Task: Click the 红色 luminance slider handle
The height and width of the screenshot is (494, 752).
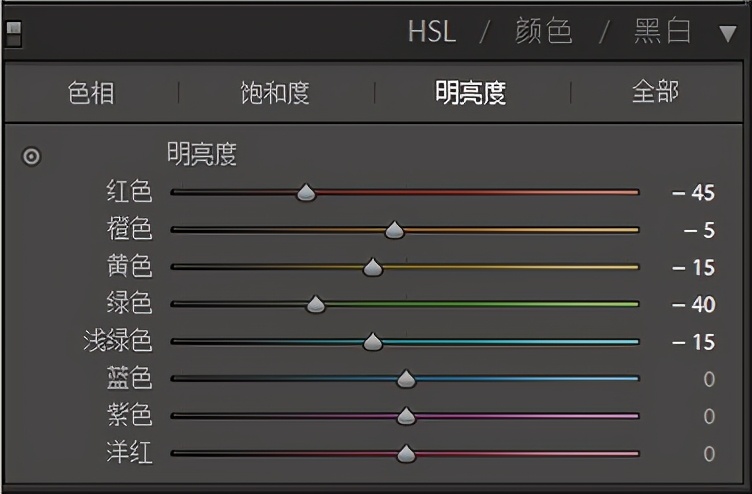Action: (x=307, y=193)
